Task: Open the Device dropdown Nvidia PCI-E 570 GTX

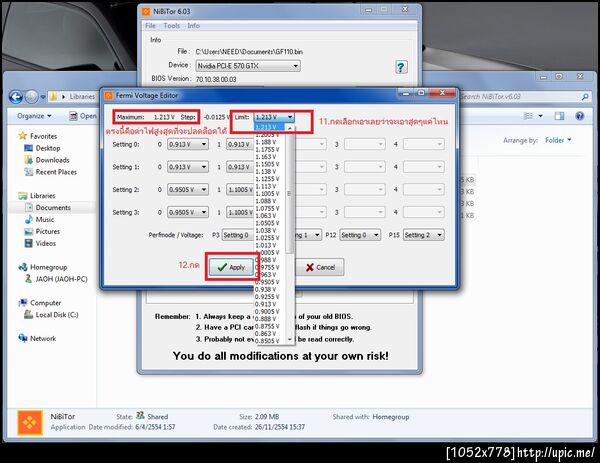Action: pyautogui.click(x=248, y=66)
